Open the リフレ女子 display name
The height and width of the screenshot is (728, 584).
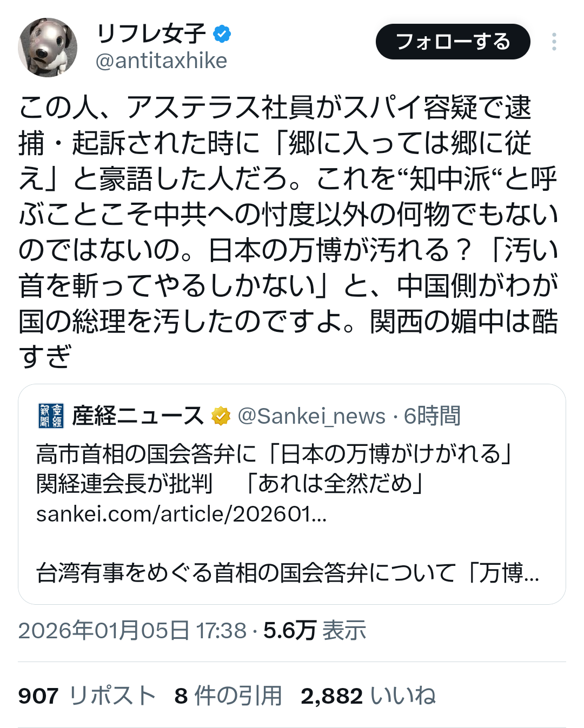151,34
